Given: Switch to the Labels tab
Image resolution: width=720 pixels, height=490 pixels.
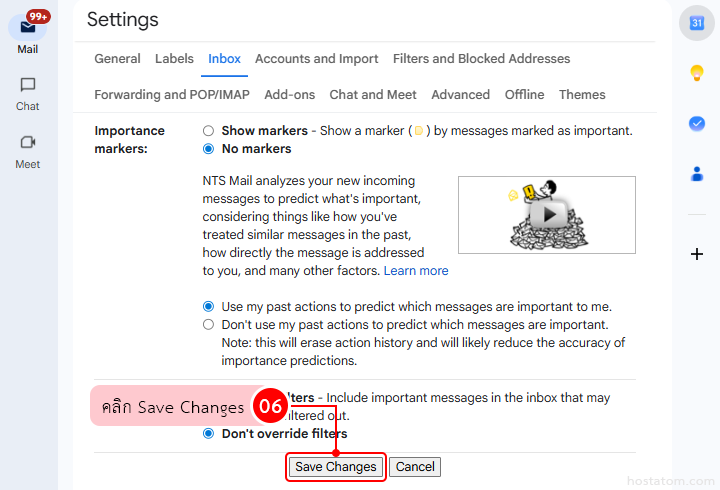Looking at the screenshot, I should tap(174, 59).
